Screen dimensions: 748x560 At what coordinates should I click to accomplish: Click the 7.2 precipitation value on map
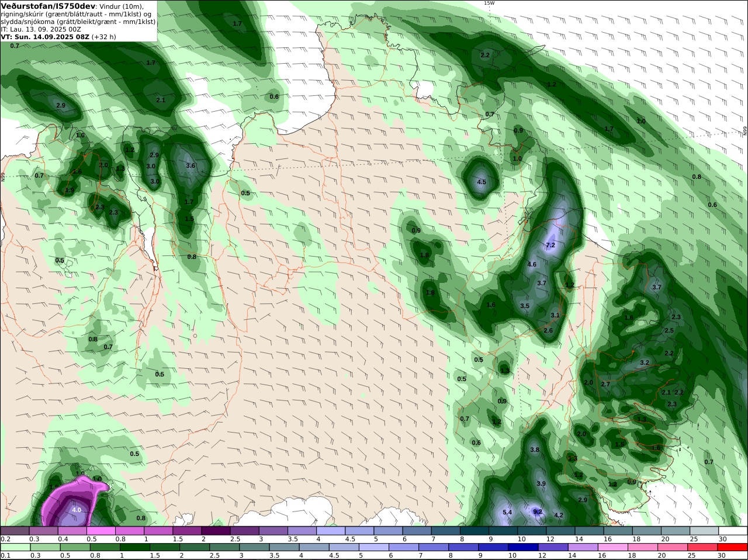click(x=550, y=246)
